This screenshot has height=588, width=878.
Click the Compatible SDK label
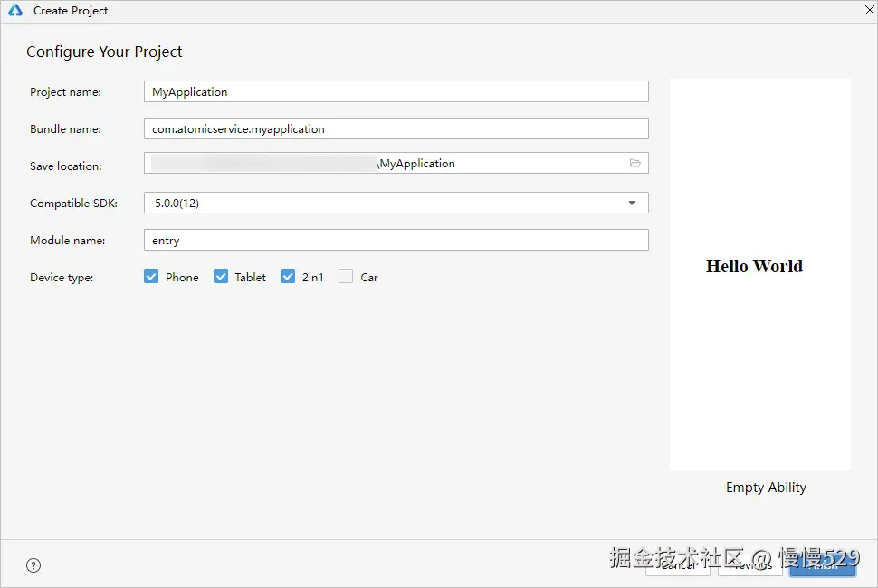tap(74, 204)
